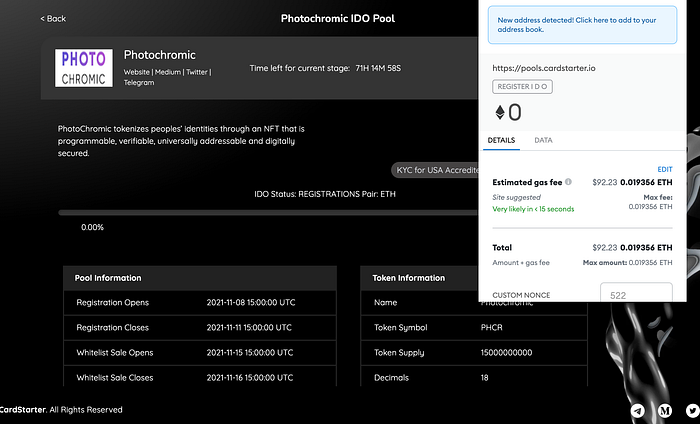Image resolution: width=700 pixels, height=424 pixels.
Task: Switch to the Data tab
Action: click(x=543, y=141)
